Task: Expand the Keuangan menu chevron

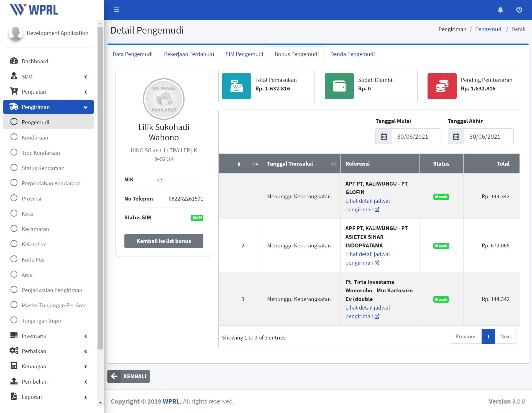Action: 86,367
